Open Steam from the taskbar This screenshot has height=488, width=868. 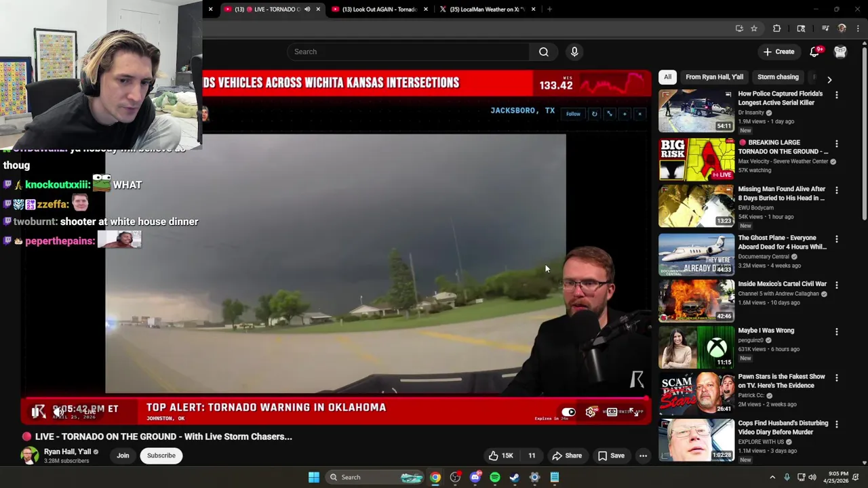pyautogui.click(x=515, y=477)
